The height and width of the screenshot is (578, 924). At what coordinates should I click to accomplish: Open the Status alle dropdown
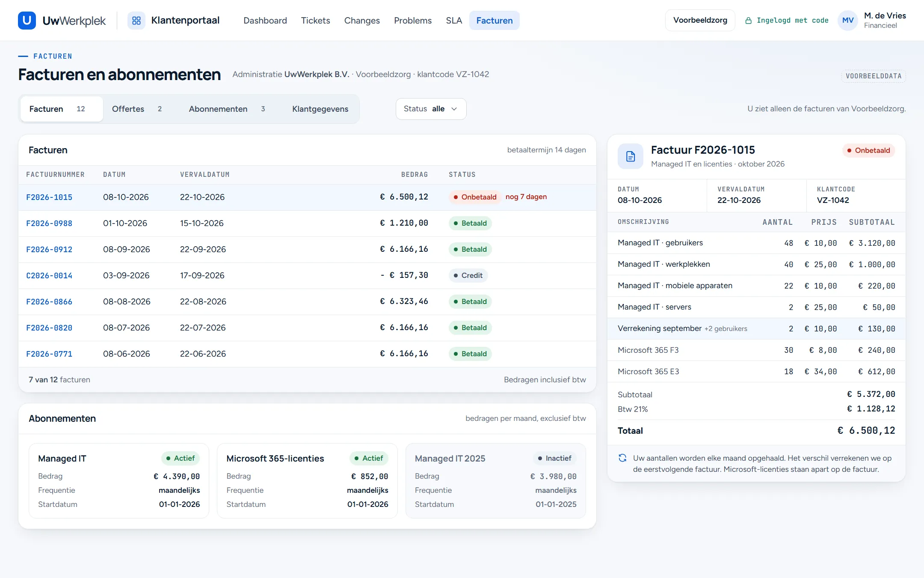431,109
